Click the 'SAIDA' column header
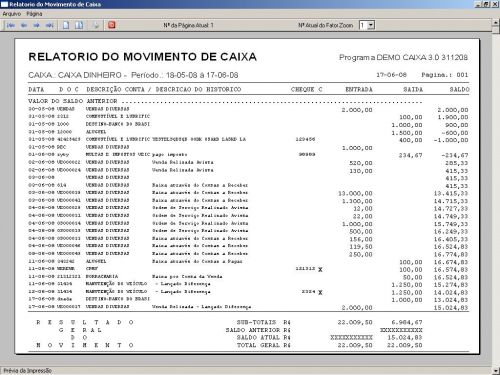Image resolution: width=500 pixels, height=375 pixels. 413,89
